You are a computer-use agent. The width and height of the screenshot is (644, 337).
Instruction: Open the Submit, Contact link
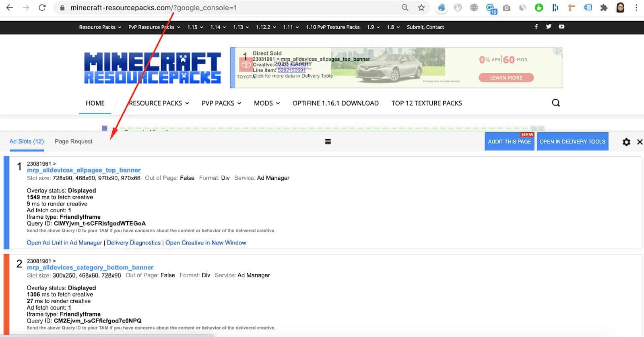(x=425, y=27)
